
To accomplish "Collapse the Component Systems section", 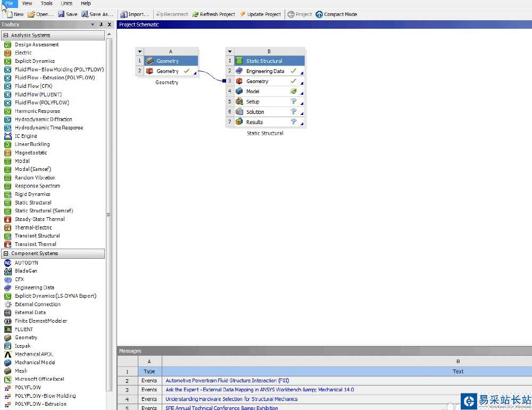I will coord(6,253).
